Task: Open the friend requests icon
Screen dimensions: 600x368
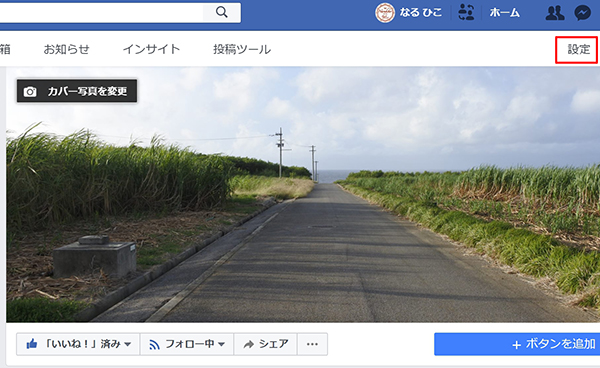Action: 554,13
